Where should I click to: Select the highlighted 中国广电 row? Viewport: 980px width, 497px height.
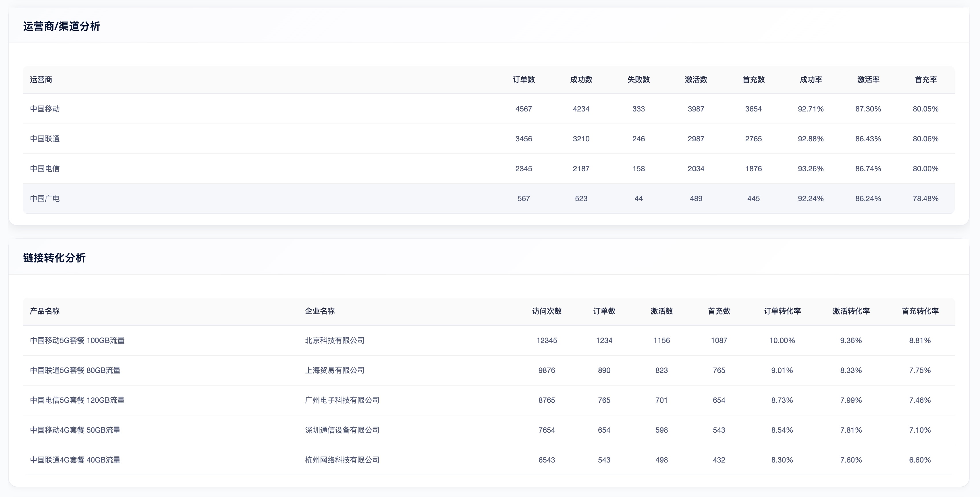click(x=45, y=198)
